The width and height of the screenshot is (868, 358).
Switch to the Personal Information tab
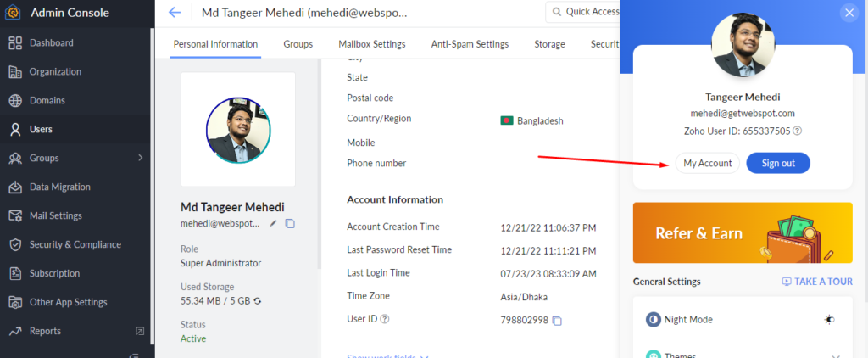[215, 44]
